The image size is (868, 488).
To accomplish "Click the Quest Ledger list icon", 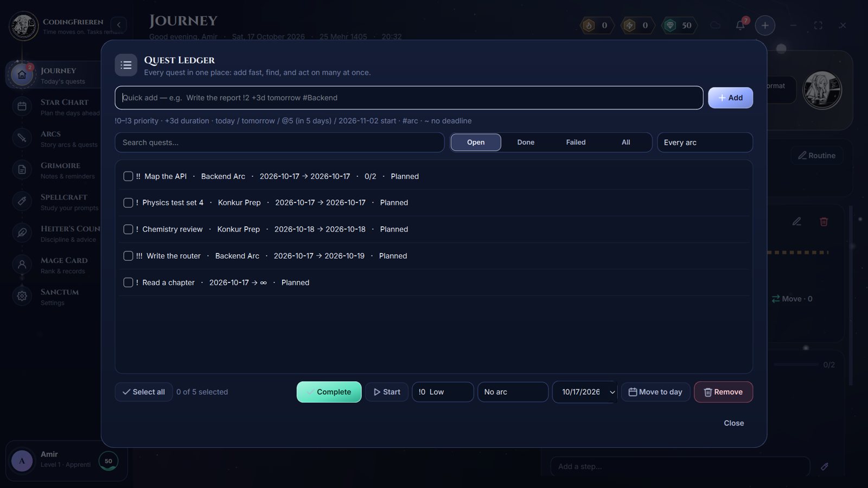I will 126,65.
